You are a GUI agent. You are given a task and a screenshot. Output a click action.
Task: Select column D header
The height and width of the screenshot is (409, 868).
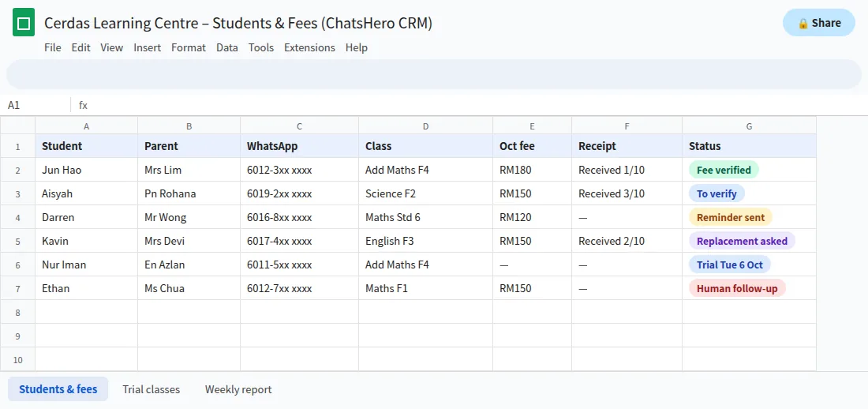click(425, 126)
